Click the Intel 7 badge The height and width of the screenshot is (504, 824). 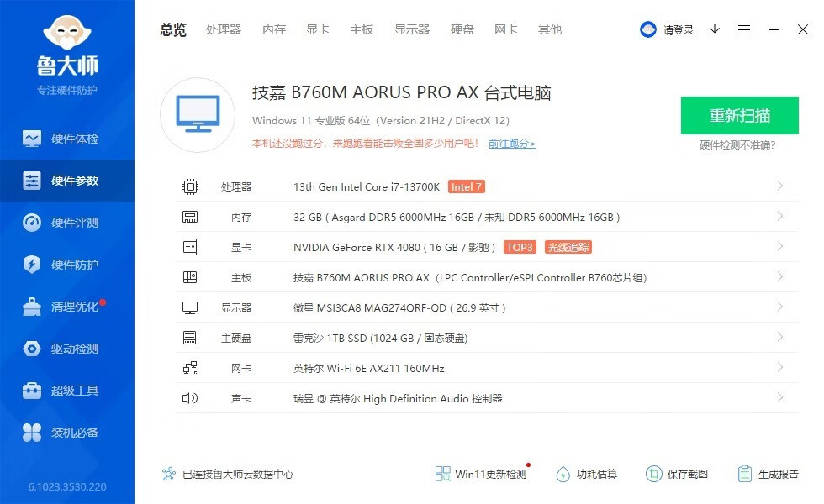coord(466,186)
